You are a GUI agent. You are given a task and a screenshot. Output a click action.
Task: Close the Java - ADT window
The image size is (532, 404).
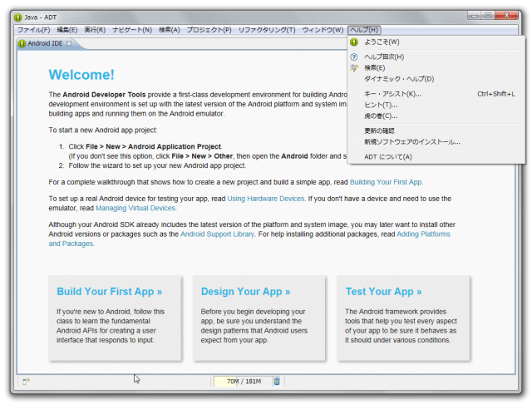point(506,15)
